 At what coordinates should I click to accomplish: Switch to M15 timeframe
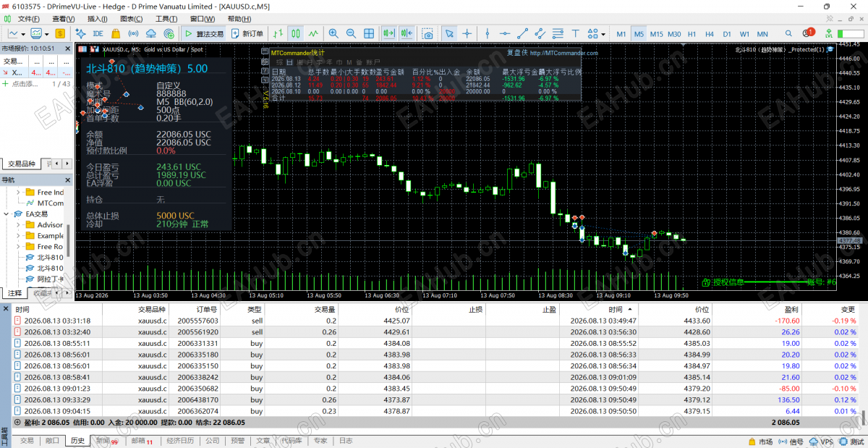coord(656,34)
